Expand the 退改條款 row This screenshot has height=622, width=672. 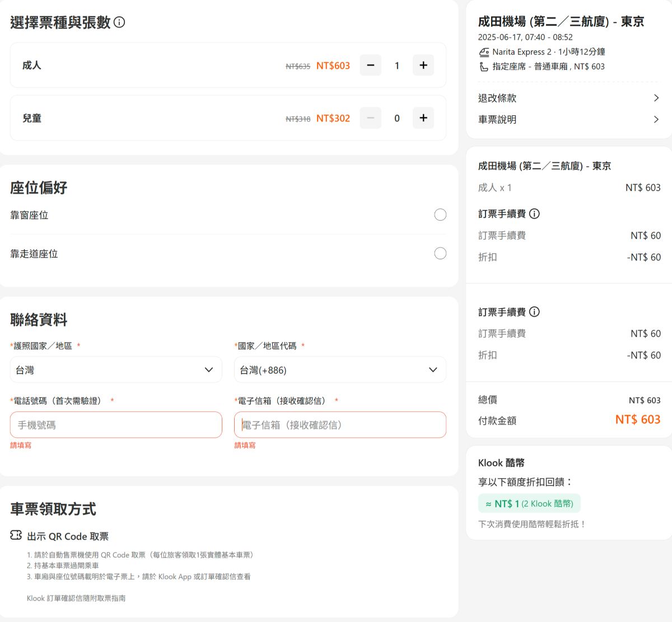(x=569, y=98)
